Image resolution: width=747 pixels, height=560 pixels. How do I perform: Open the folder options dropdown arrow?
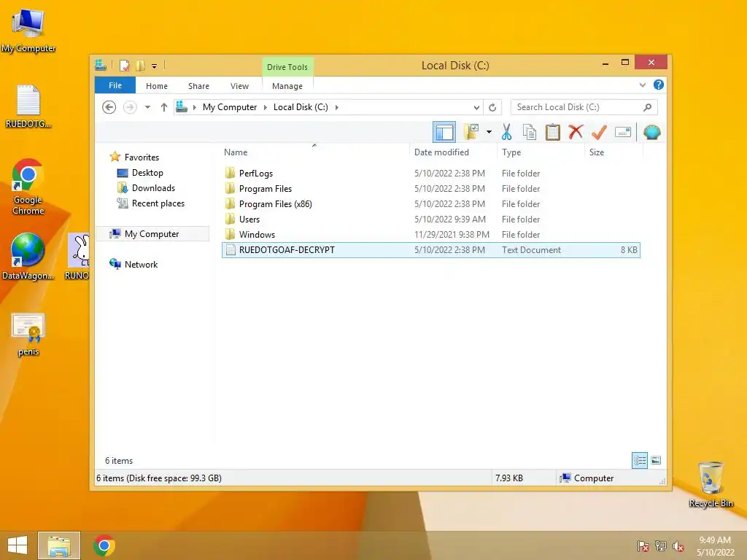tap(489, 132)
